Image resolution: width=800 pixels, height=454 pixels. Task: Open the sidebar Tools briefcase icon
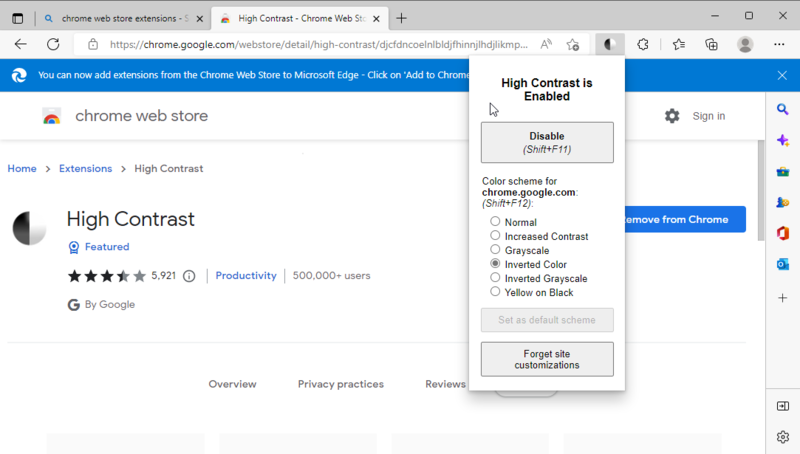coord(783,171)
